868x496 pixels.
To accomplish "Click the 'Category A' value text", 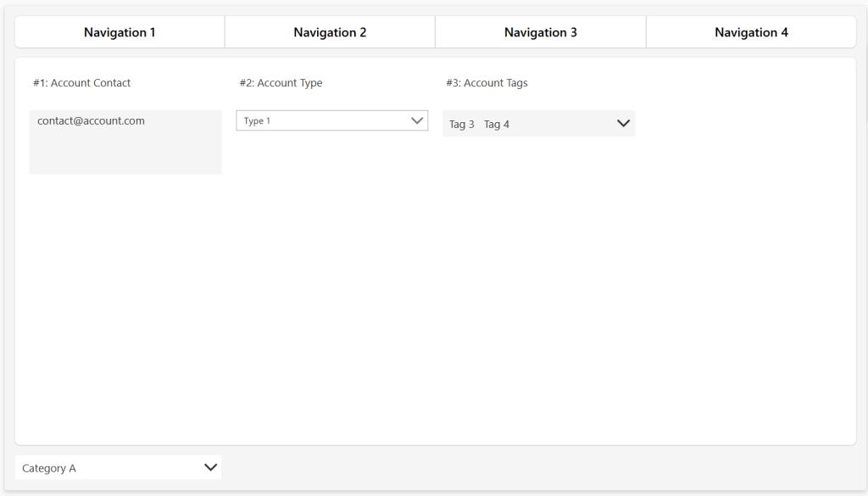I will (49, 468).
